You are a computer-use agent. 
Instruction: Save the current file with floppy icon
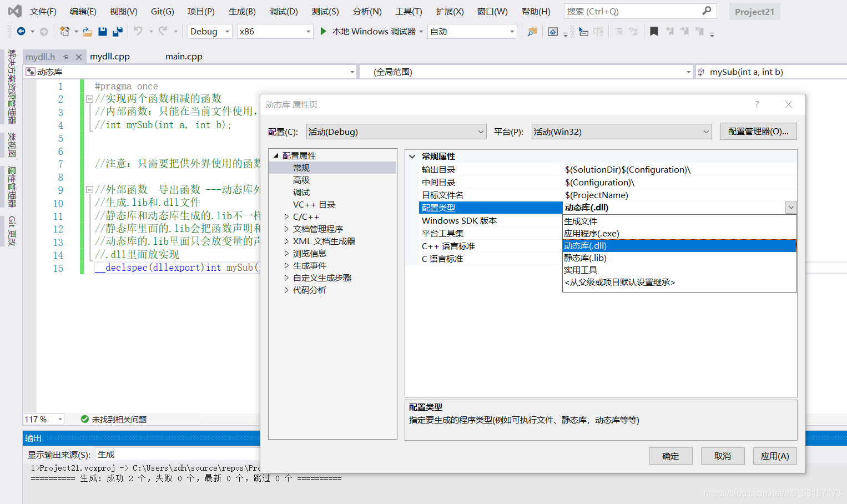tap(102, 32)
